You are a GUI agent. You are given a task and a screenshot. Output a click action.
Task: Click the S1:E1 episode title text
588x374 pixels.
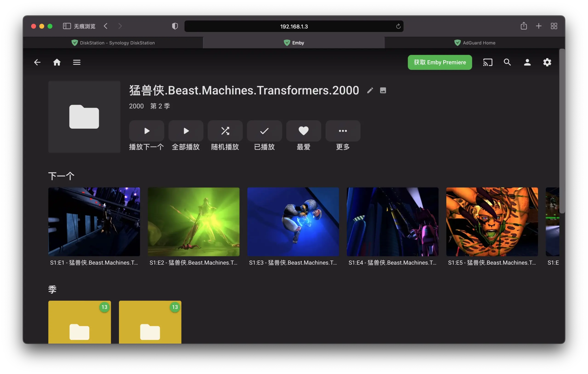pos(94,263)
